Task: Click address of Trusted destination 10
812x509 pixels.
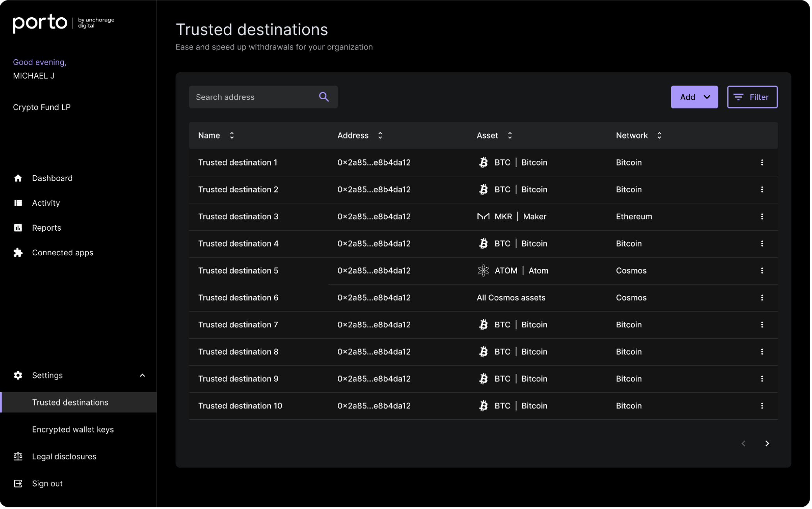Action: 375,406
